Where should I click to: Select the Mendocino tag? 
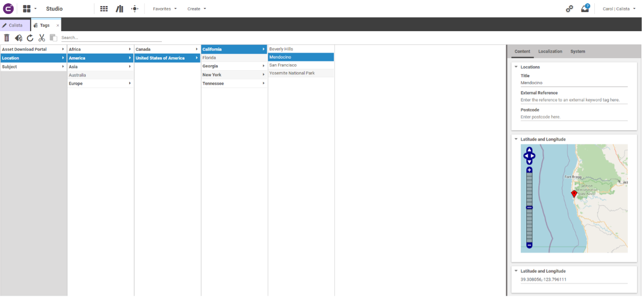301,57
